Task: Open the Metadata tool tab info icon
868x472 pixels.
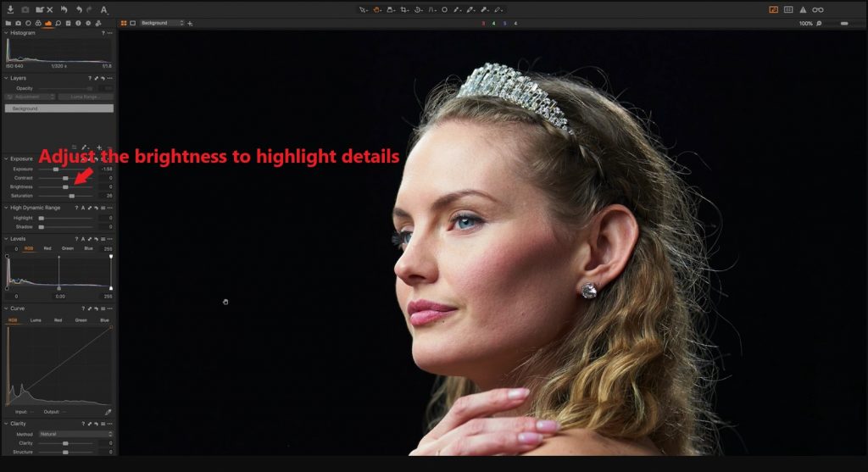Action: coord(78,23)
